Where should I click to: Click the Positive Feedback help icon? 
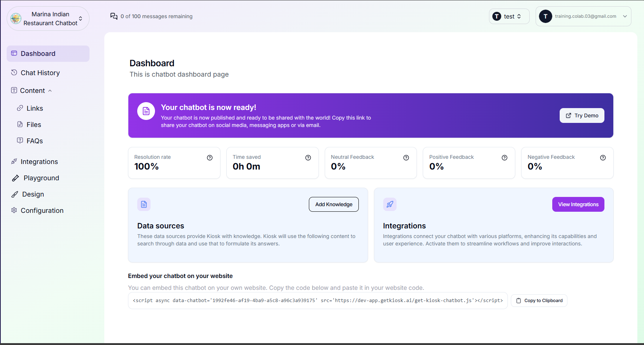505,158
